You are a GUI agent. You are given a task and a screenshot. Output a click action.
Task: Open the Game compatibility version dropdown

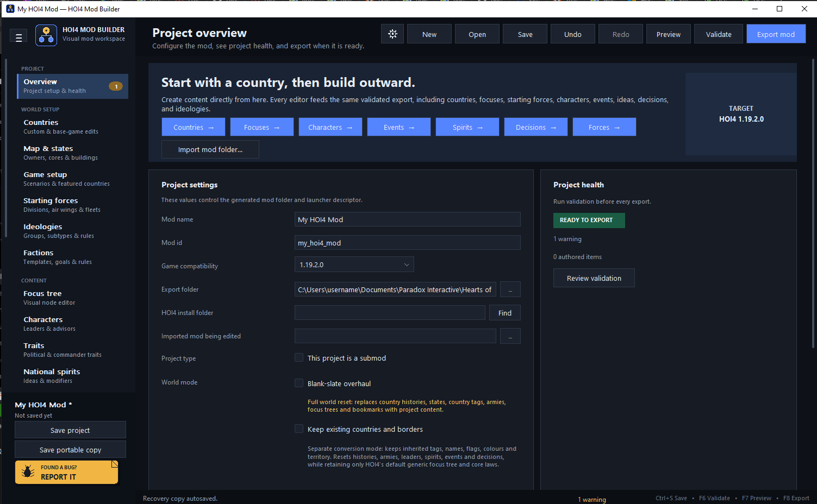click(354, 264)
